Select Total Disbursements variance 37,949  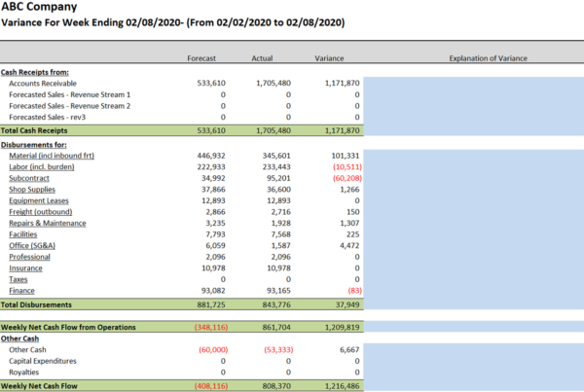coord(347,304)
